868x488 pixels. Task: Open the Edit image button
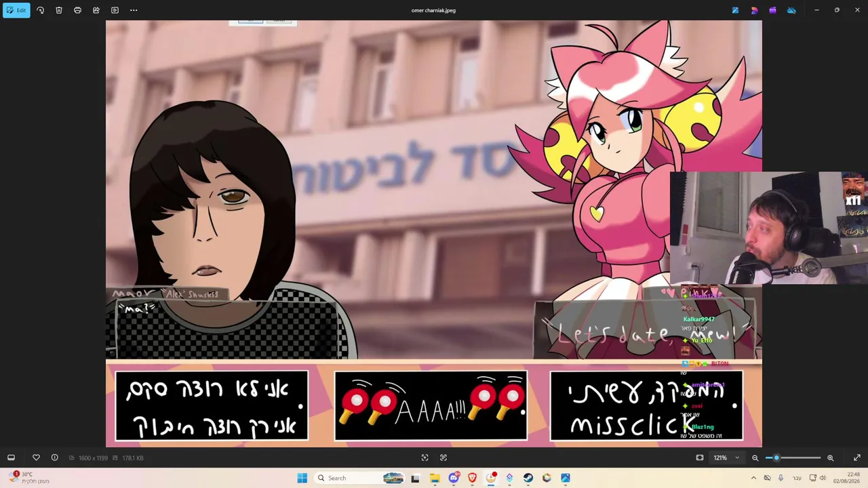(x=16, y=10)
